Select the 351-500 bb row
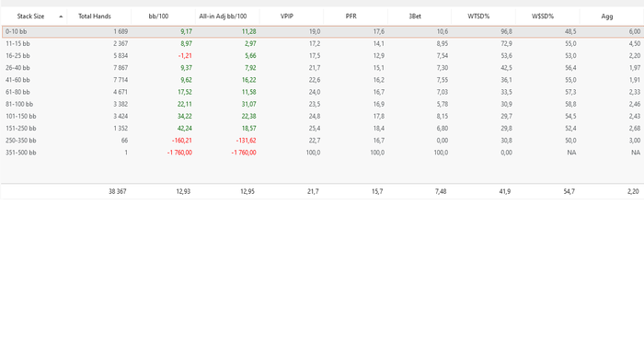The image size is (644, 341). click(x=322, y=153)
